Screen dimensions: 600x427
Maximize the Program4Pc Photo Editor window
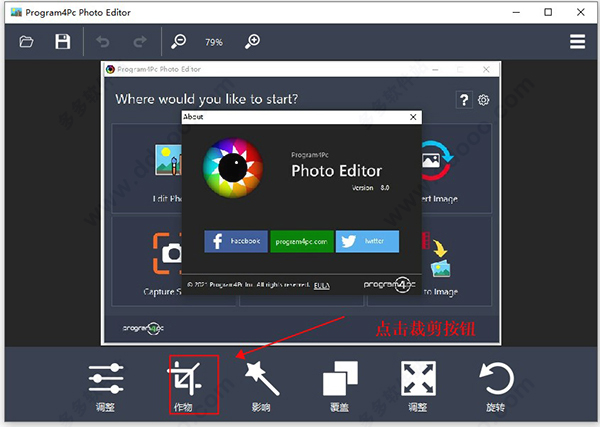(548, 12)
